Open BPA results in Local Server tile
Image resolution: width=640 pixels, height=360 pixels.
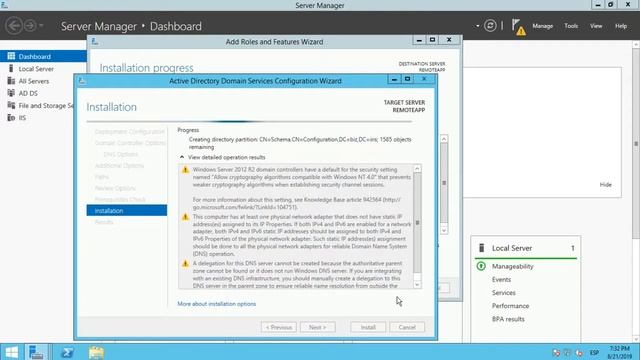[x=508, y=319]
